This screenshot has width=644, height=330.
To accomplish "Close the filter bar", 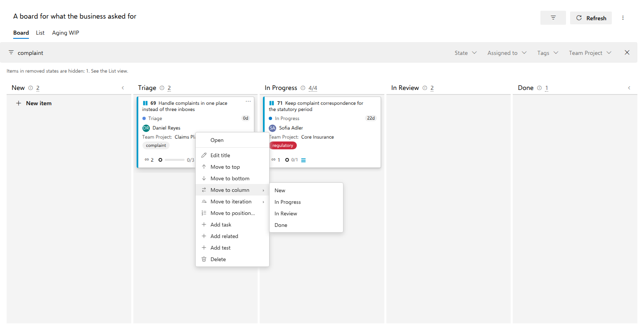I will click(x=627, y=52).
